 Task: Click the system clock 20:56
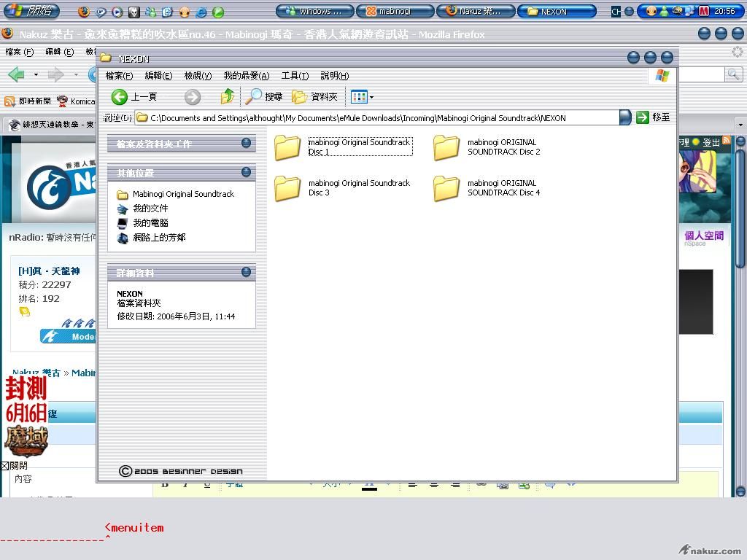[724, 11]
